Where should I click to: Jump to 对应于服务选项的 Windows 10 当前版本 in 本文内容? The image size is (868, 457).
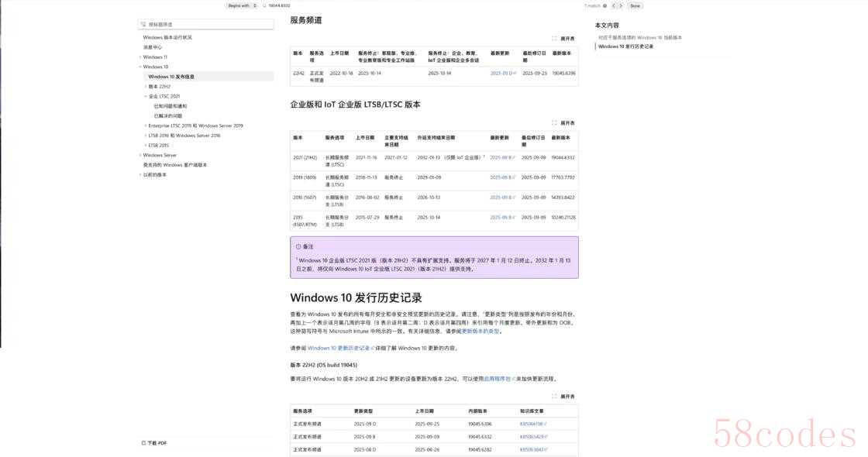tap(640, 38)
